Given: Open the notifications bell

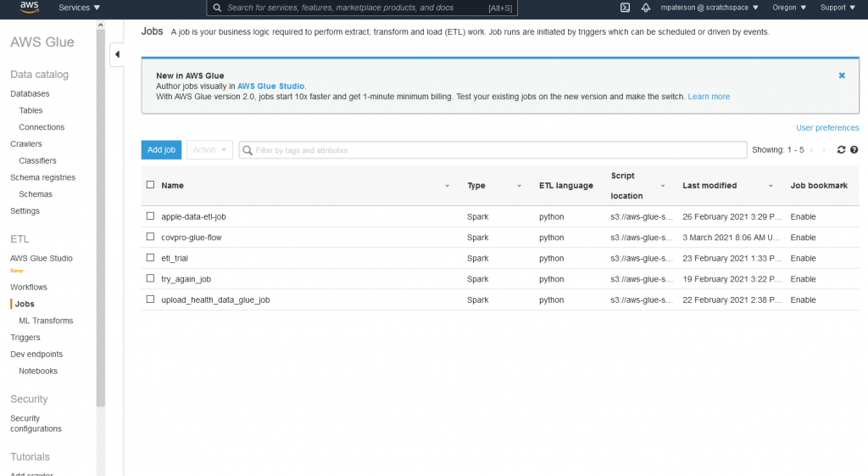Looking at the screenshot, I should point(645,8).
